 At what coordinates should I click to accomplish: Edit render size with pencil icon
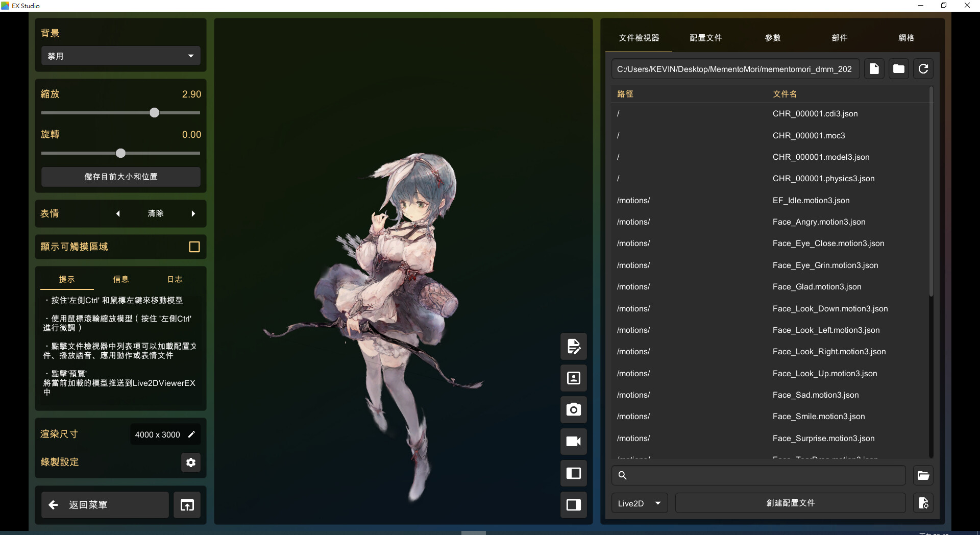191,434
